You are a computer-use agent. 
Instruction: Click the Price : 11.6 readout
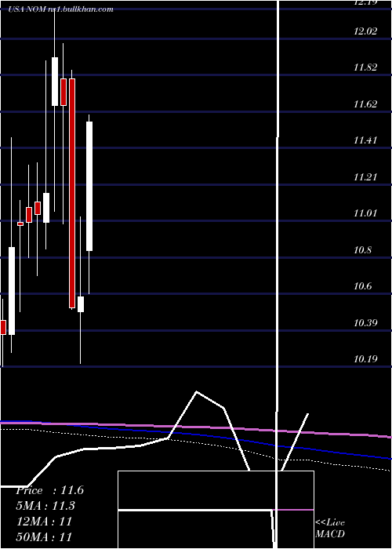49,490
